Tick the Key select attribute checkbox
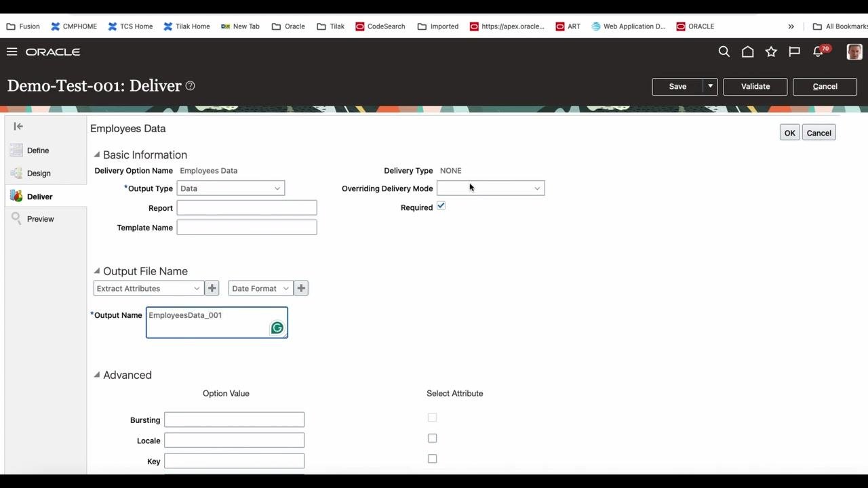868x488 pixels. [x=432, y=459]
